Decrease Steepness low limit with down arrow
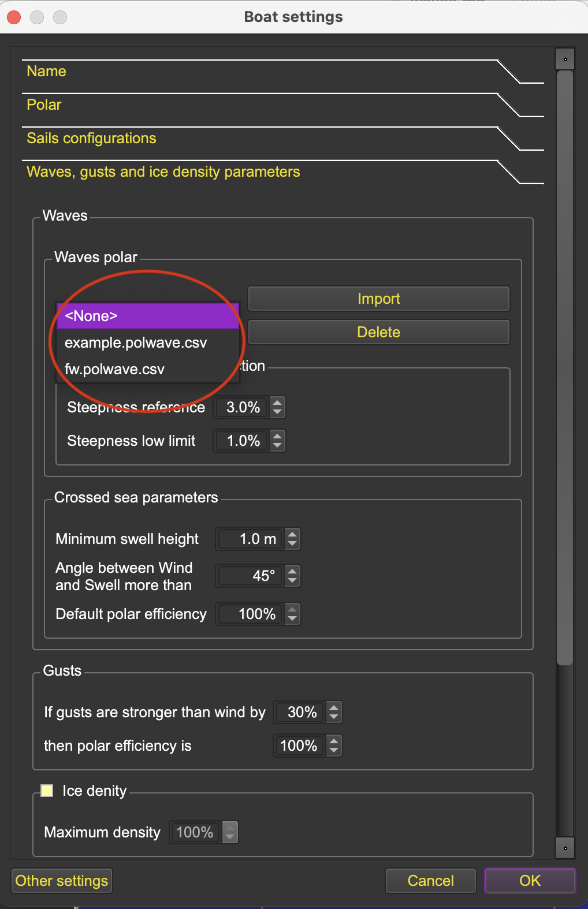Screen dimensions: 588x909 pos(277,445)
